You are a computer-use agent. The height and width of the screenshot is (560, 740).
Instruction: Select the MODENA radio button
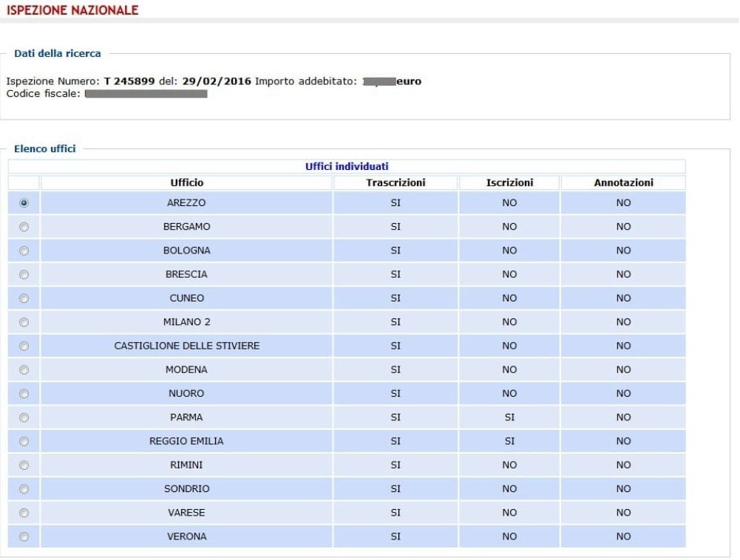[24, 370]
